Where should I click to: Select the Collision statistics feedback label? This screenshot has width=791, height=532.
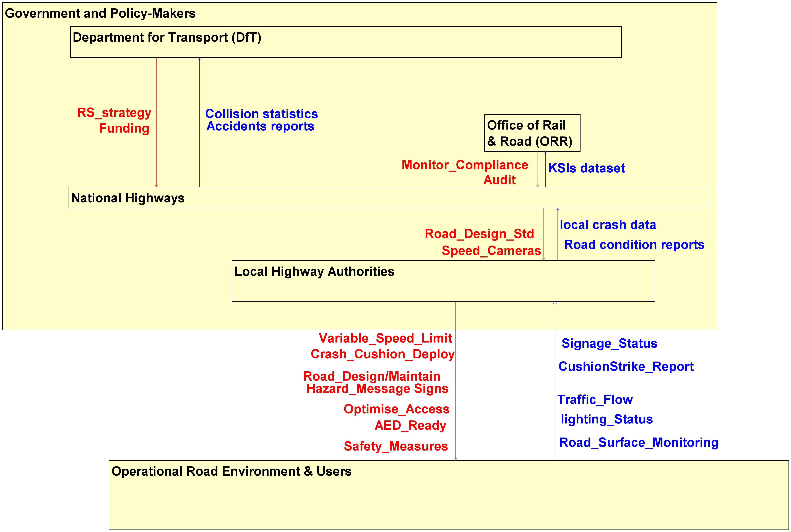pos(261,114)
